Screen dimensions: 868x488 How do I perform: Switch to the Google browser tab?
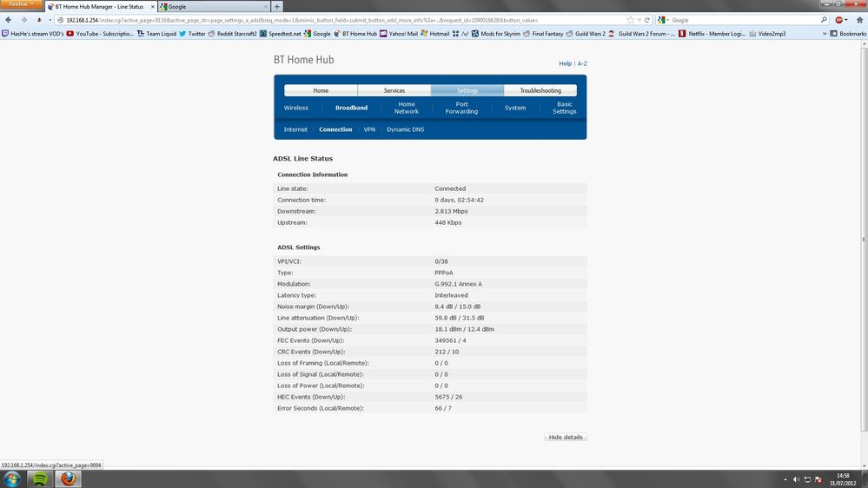coord(213,7)
